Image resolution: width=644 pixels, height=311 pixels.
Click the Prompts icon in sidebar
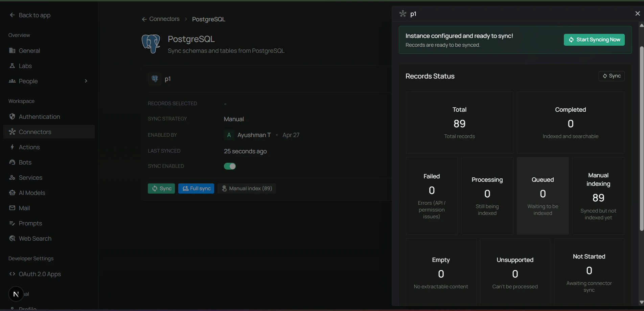[x=12, y=223]
